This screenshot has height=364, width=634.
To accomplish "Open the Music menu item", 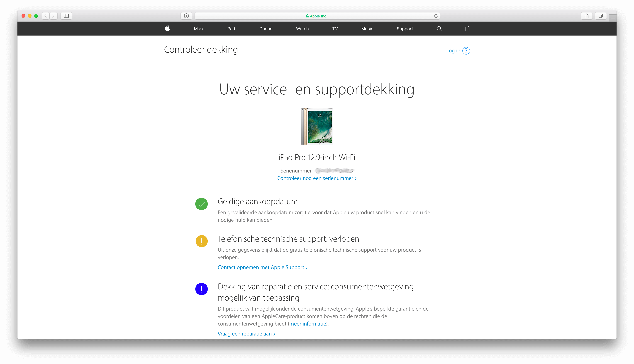I will [367, 29].
